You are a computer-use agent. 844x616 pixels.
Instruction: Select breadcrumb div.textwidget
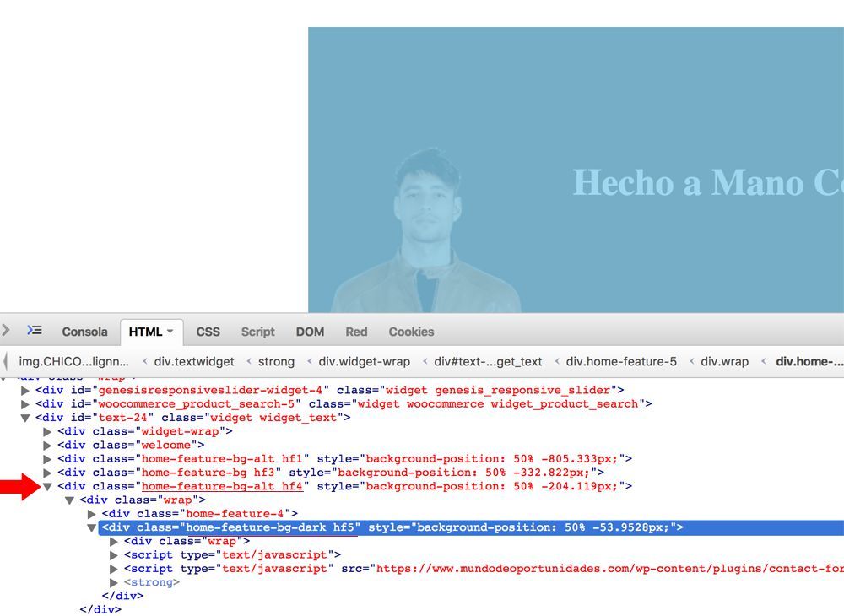point(194,361)
